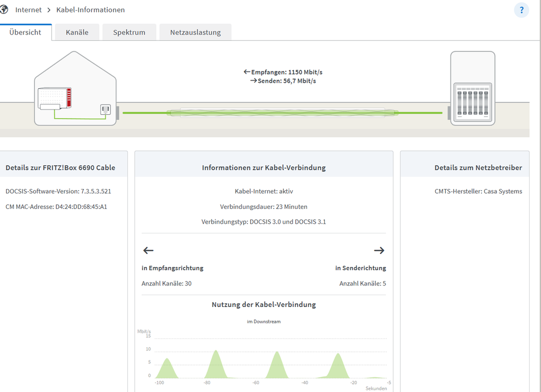The width and height of the screenshot is (541, 392).
Task: Click the downstream usage graph area
Action: (x=271, y=358)
